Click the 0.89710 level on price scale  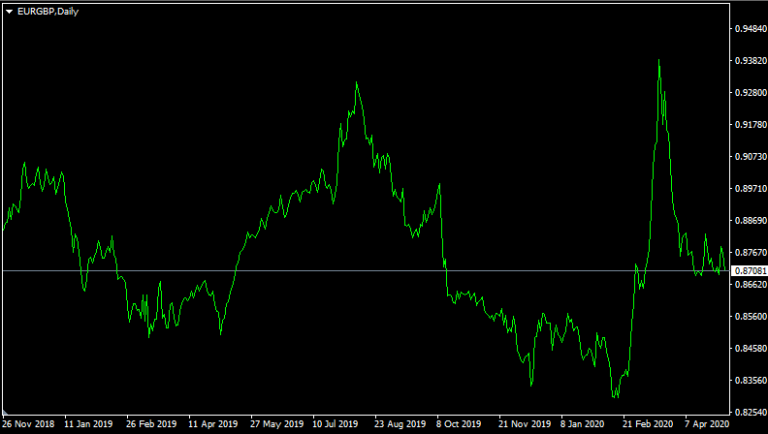pyautogui.click(x=750, y=189)
